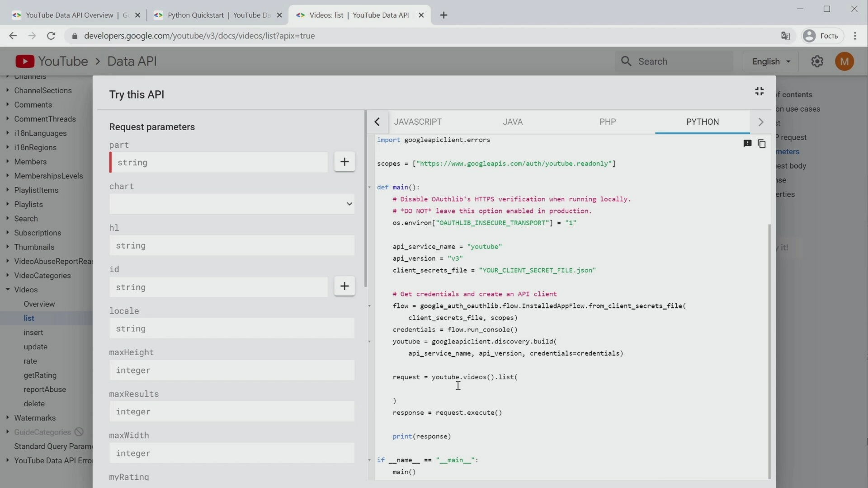
Task: Close the YouTube Data API Overview tab
Action: (137, 15)
